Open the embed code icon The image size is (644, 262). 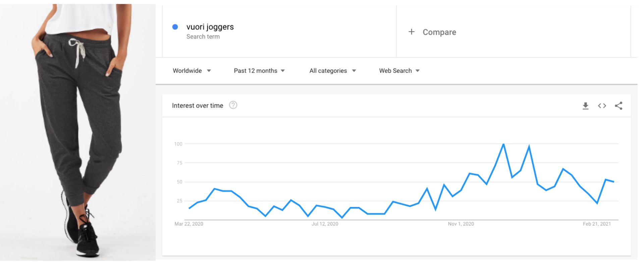point(602,106)
